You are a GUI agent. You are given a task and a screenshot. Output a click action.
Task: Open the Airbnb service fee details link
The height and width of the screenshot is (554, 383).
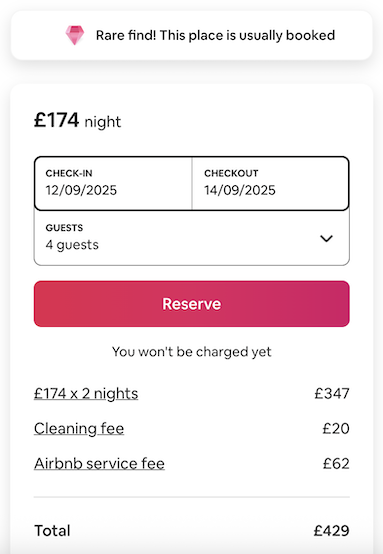(x=99, y=464)
